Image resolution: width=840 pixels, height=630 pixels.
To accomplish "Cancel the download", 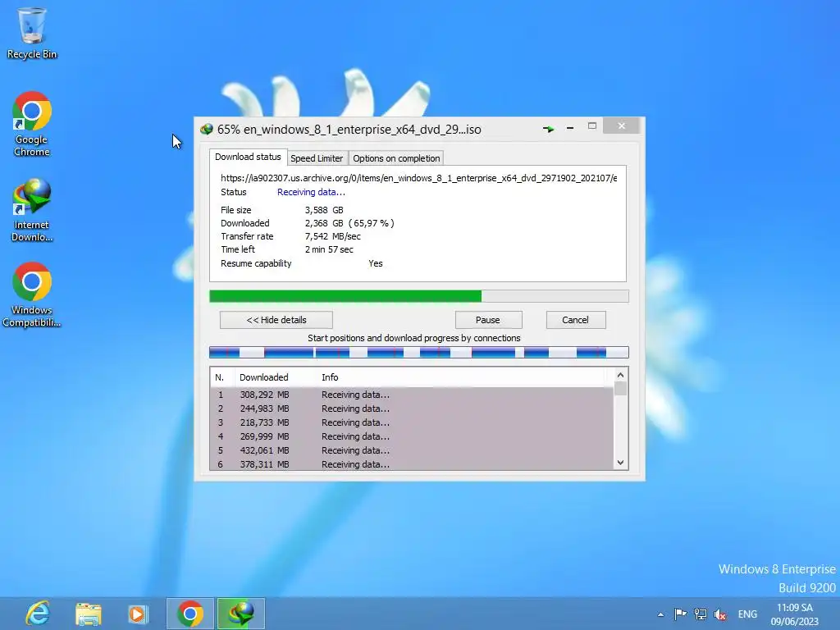I will point(575,320).
